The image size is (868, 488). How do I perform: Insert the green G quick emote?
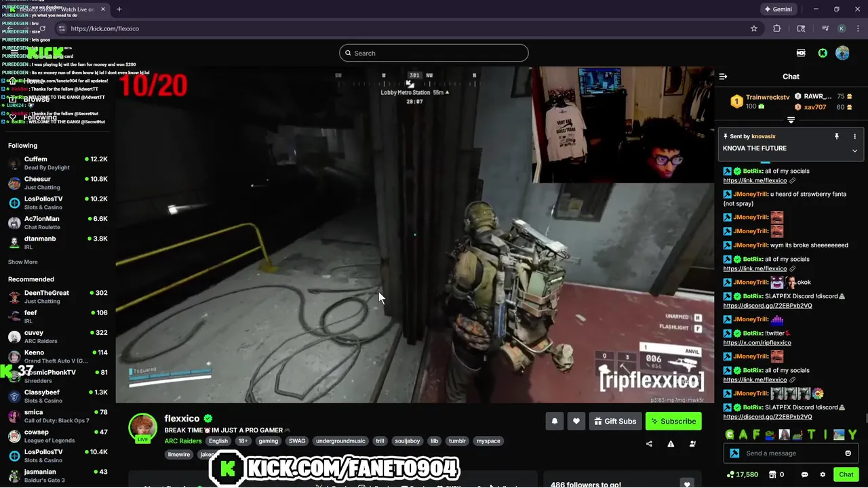tap(730, 434)
